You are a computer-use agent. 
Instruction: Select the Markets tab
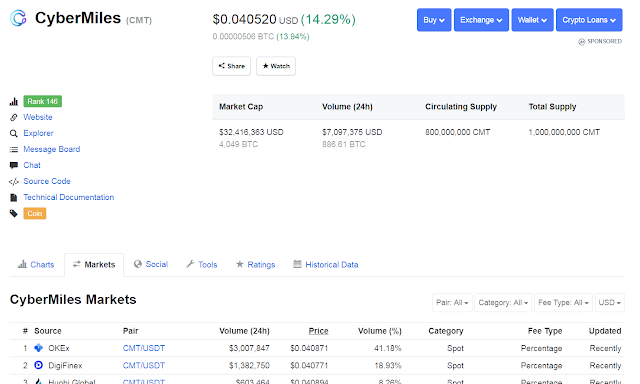(94, 265)
